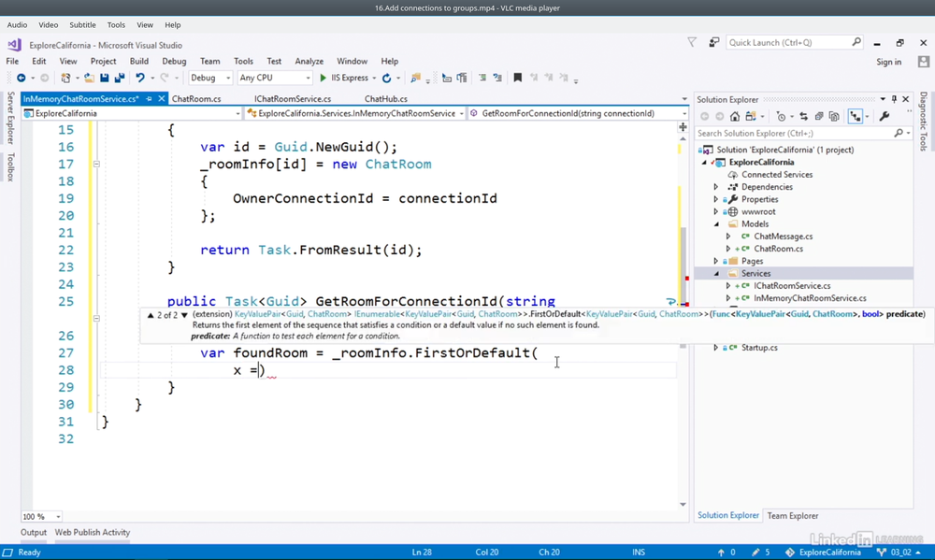The height and width of the screenshot is (560, 935).
Task: Collapse the code outlining toggle at line 17
Action: click(x=96, y=164)
